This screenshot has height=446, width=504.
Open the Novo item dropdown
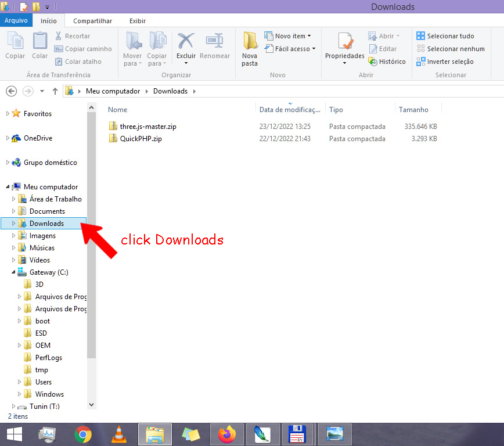288,36
